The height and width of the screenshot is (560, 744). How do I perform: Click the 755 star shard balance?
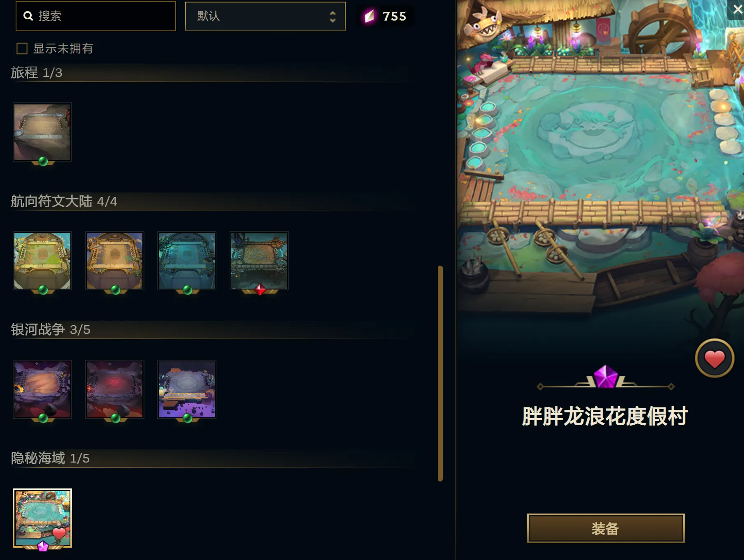[394, 16]
